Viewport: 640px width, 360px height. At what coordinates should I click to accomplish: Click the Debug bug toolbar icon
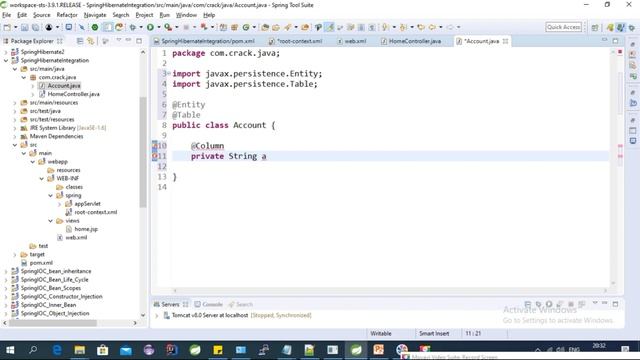pyautogui.click(x=133, y=27)
